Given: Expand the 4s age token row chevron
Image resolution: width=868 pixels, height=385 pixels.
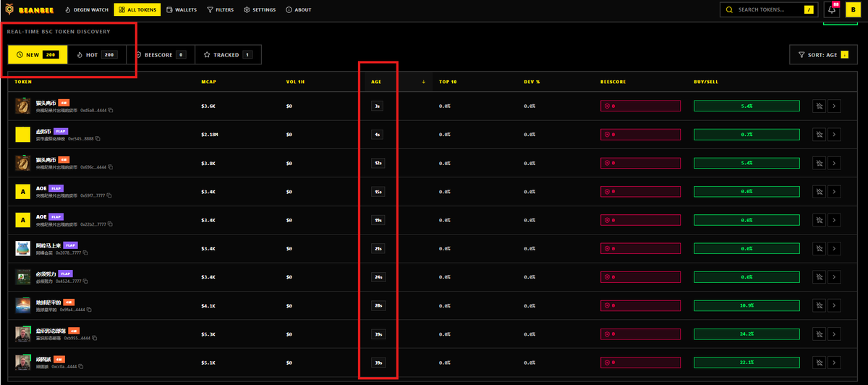Looking at the screenshot, I should click(x=834, y=134).
